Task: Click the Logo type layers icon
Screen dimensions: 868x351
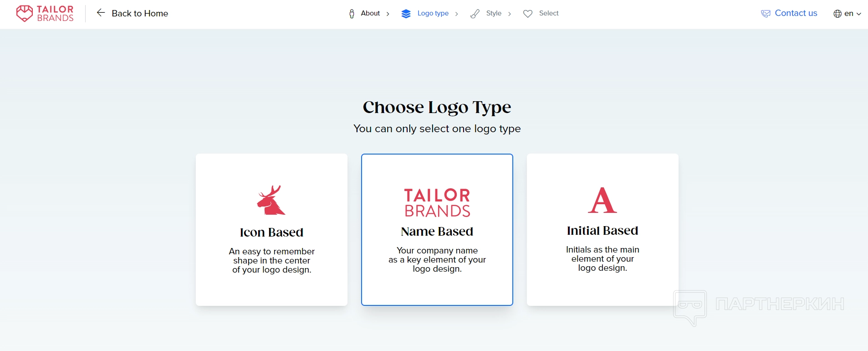Action: pyautogui.click(x=406, y=14)
